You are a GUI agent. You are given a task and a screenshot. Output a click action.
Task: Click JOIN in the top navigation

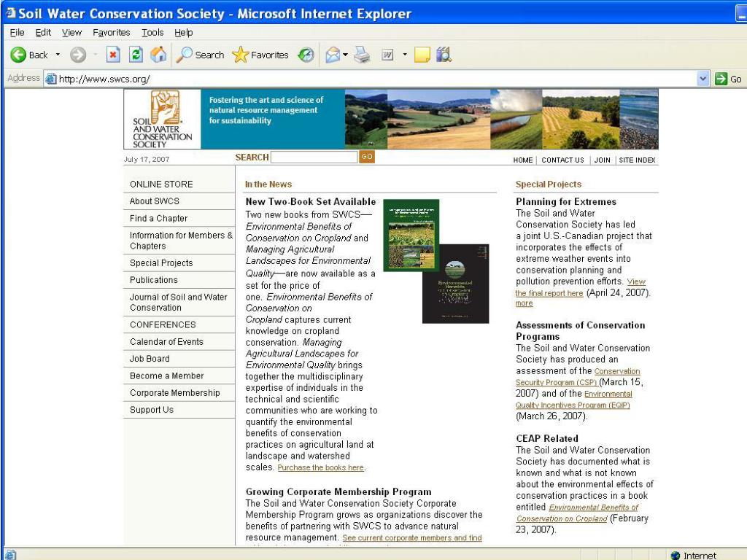click(x=602, y=160)
